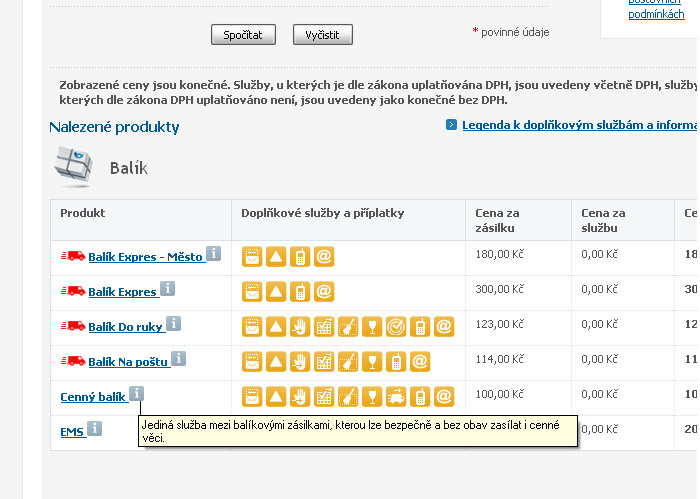Click the info icon next to Cenný balík
Screen dimensions: 700x499
(x=136, y=394)
